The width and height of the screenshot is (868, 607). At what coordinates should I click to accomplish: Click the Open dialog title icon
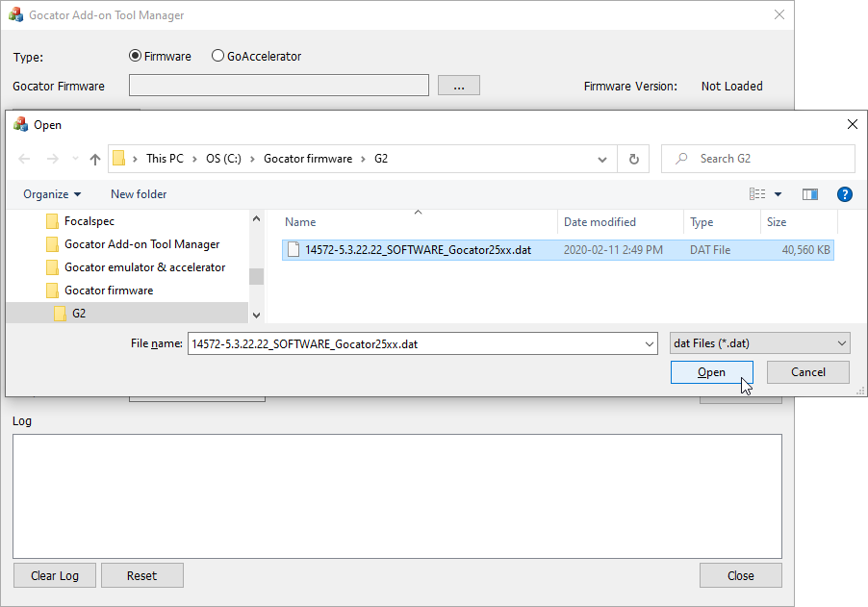(20, 124)
